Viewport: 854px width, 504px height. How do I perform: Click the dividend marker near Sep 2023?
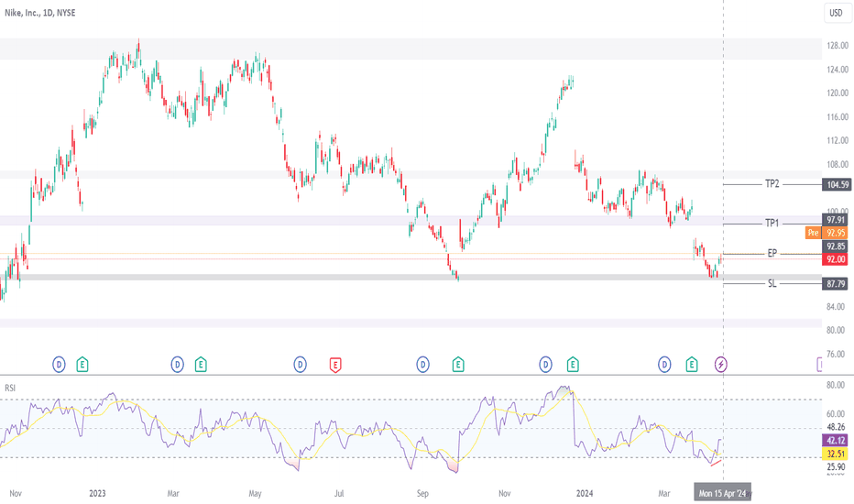pyautogui.click(x=423, y=364)
